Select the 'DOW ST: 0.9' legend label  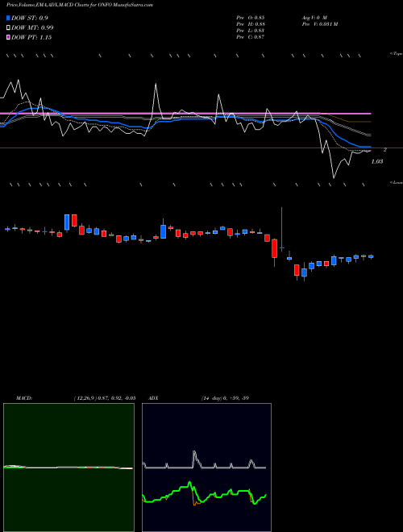click(30, 18)
